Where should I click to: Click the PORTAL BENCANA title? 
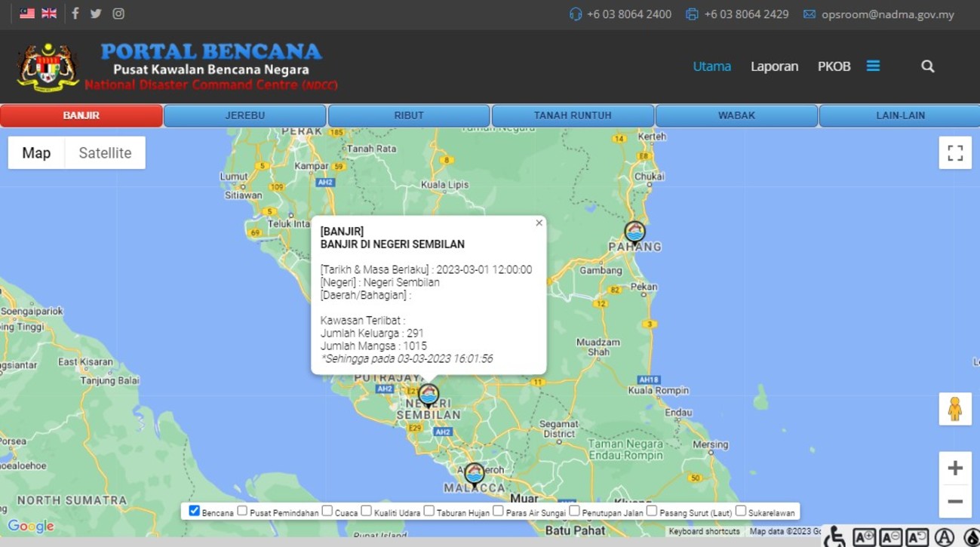(211, 51)
